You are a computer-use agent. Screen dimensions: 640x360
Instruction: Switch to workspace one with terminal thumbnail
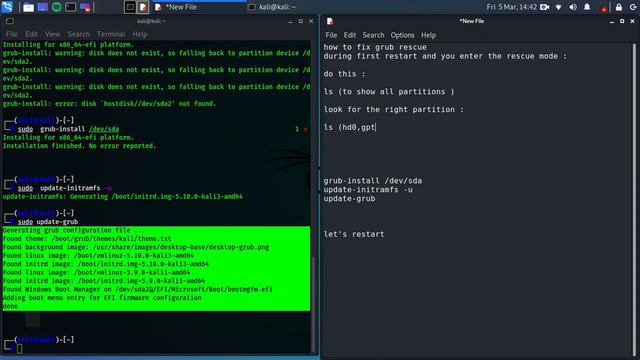coord(130,7)
